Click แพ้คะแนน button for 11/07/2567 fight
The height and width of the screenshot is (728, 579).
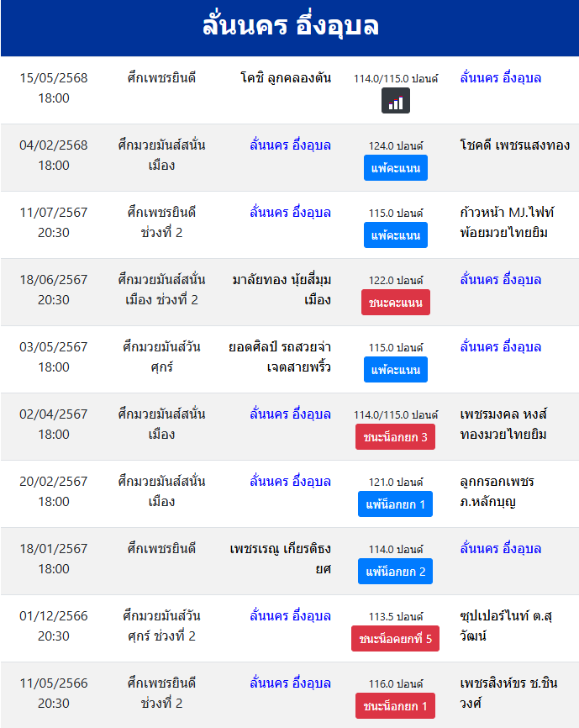pos(395,235)
